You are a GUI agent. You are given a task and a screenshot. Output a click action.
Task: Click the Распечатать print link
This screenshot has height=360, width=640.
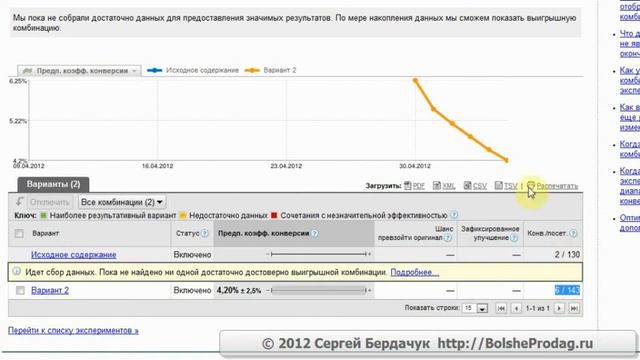(557, 186)
